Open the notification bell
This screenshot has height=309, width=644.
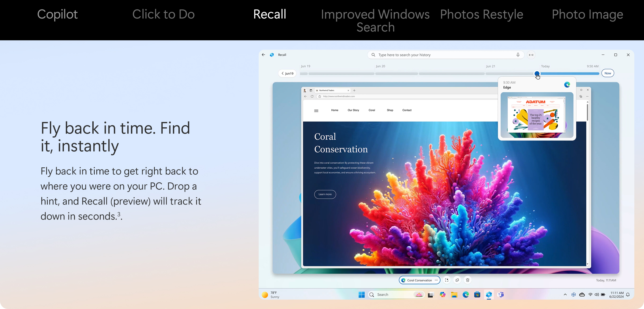(x=628, y=295)
